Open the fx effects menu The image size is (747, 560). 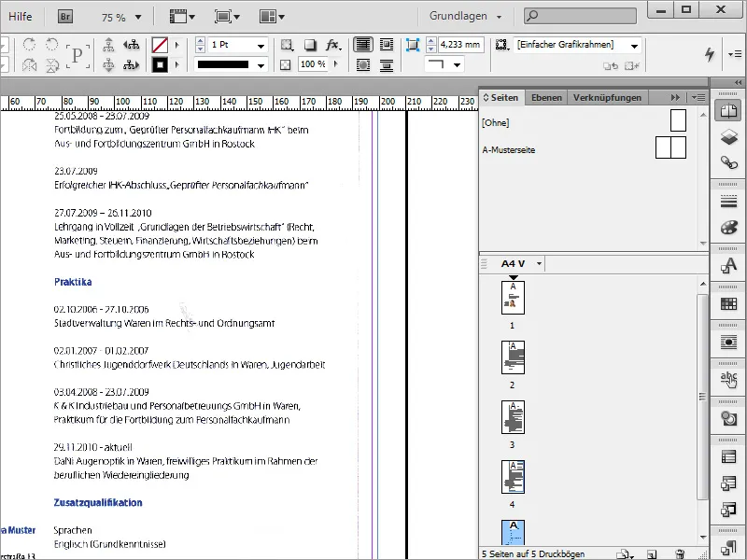333,45
